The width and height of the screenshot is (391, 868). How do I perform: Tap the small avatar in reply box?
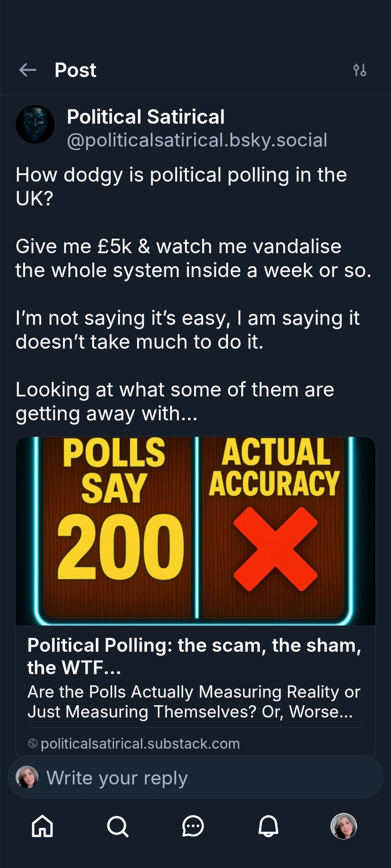tap(27, 777)
